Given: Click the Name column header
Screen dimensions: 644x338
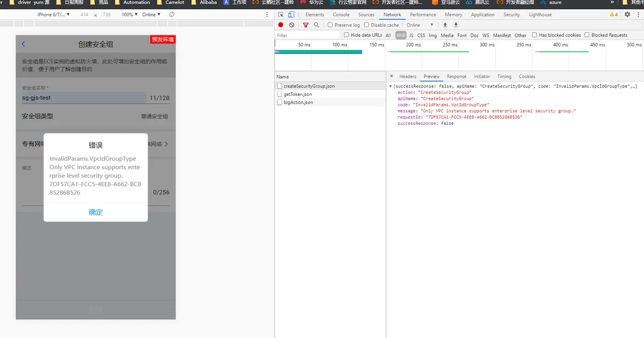Looking at the screenshot, I should (x=330, y=77).
